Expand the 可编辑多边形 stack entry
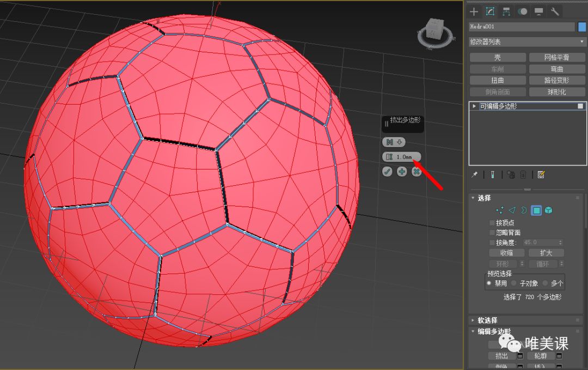588x370 pixels. tap(474, 106)
